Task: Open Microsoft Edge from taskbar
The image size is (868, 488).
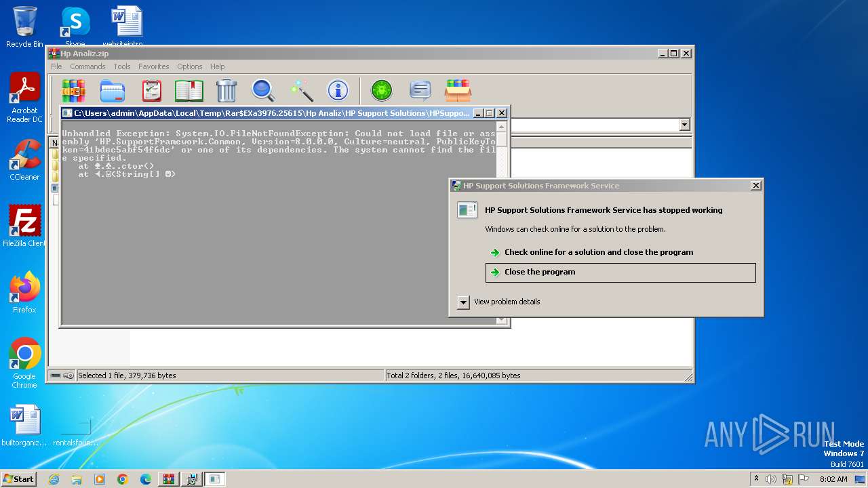Action: 146,479
